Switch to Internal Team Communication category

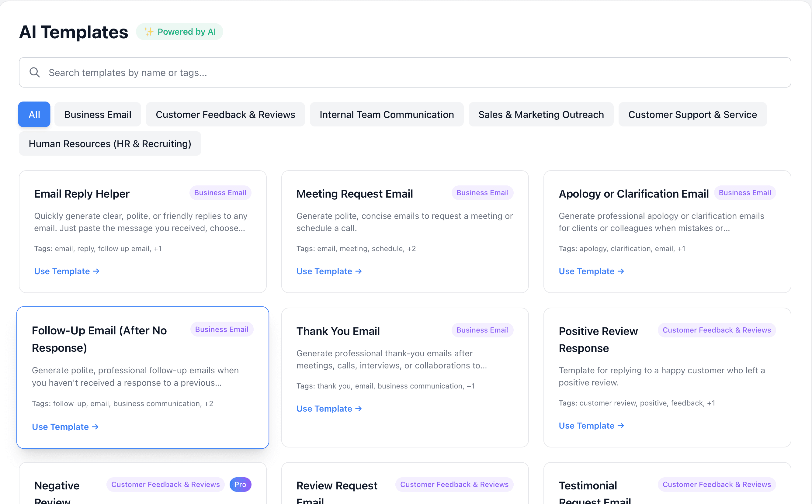387,114
